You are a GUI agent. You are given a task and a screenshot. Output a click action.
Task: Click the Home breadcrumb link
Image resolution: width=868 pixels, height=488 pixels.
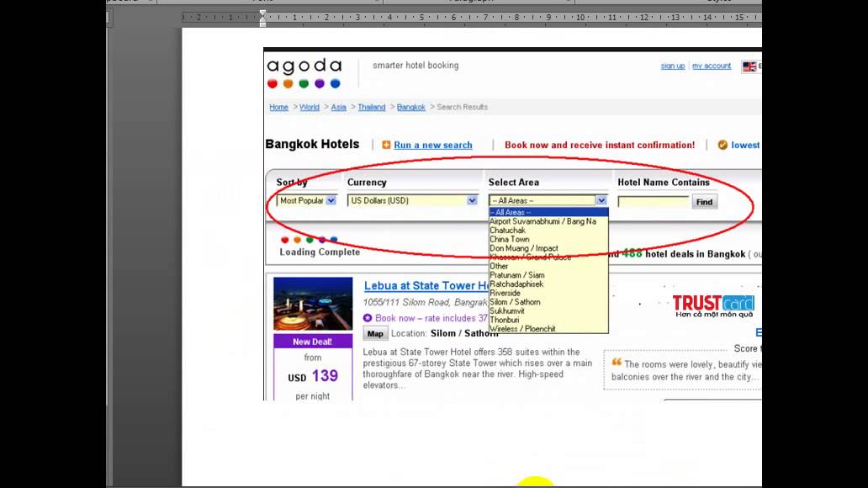click(x=278, y=107)
